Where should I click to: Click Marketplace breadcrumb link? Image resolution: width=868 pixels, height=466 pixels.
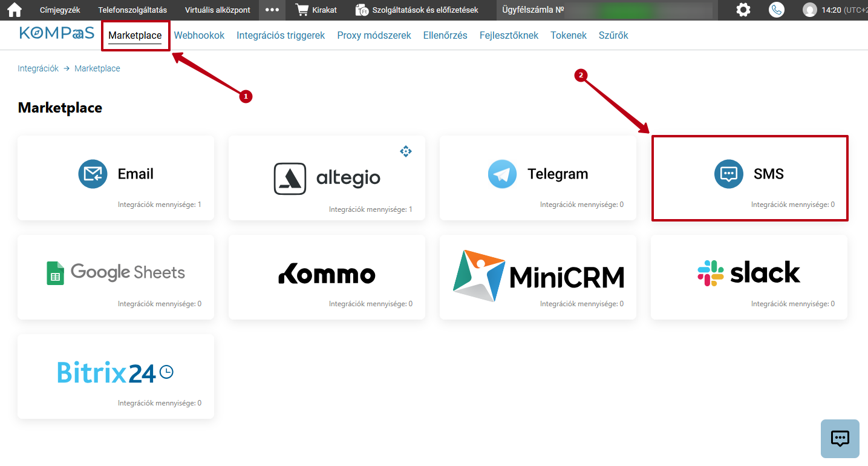pyautogui.click(x=97, y=68)
